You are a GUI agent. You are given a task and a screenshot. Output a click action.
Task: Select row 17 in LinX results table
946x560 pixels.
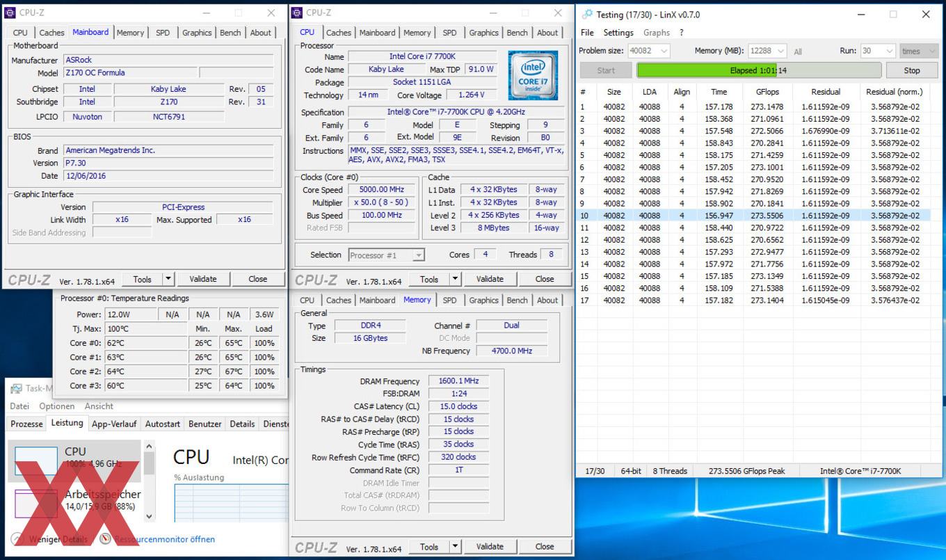[x=754, y=301]
